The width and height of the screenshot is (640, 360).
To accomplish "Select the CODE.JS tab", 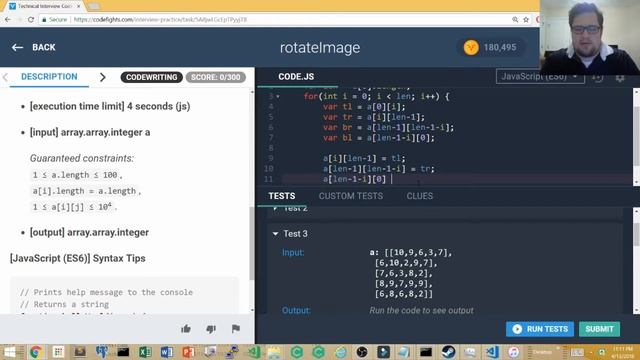I will coord(296,77).
